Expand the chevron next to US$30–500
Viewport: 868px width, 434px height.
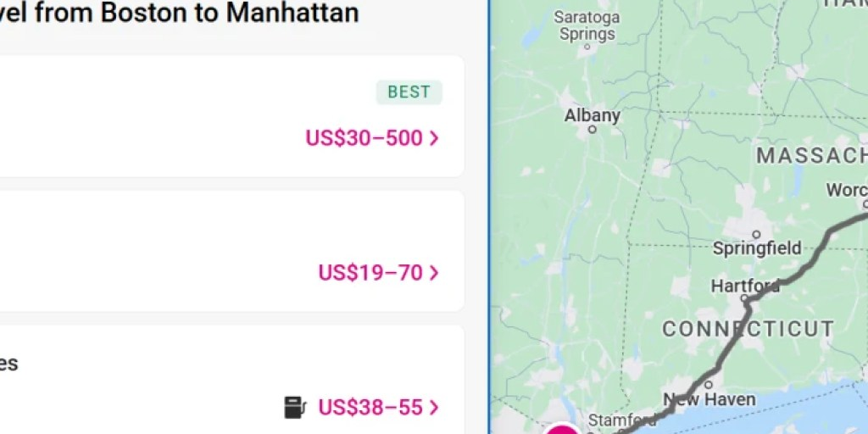click(434, 138)
